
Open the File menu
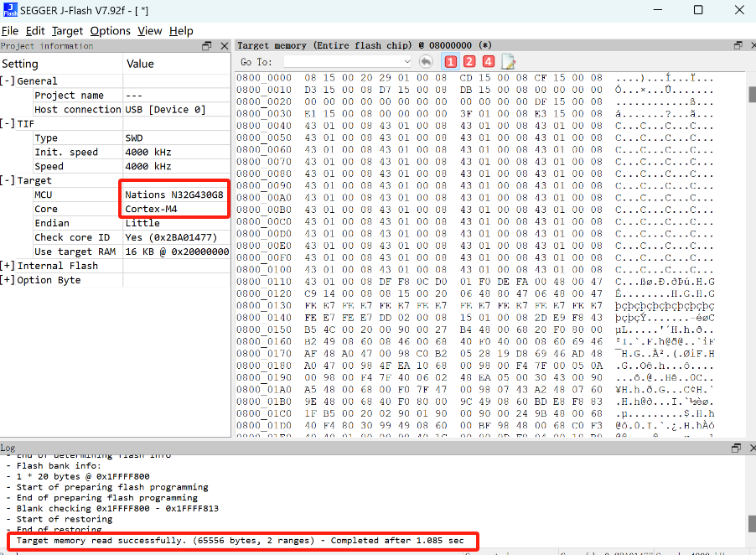[x=10, y=31]
